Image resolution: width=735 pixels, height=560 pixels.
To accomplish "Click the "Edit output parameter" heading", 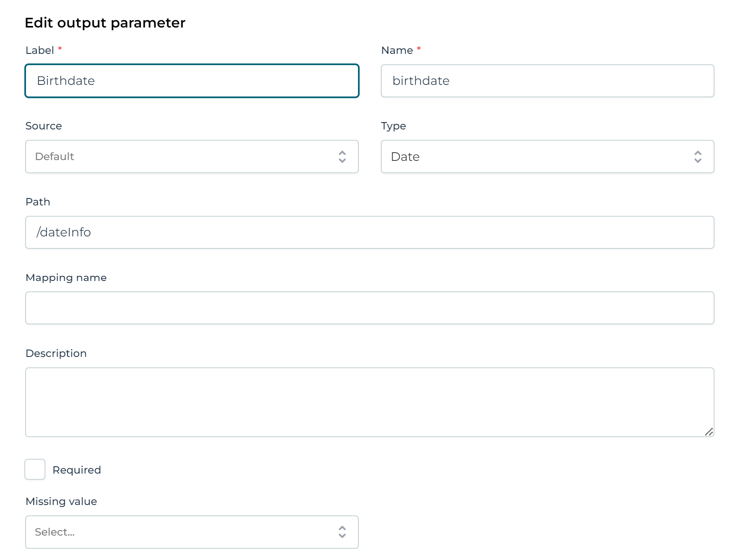I will click(105, 23).
